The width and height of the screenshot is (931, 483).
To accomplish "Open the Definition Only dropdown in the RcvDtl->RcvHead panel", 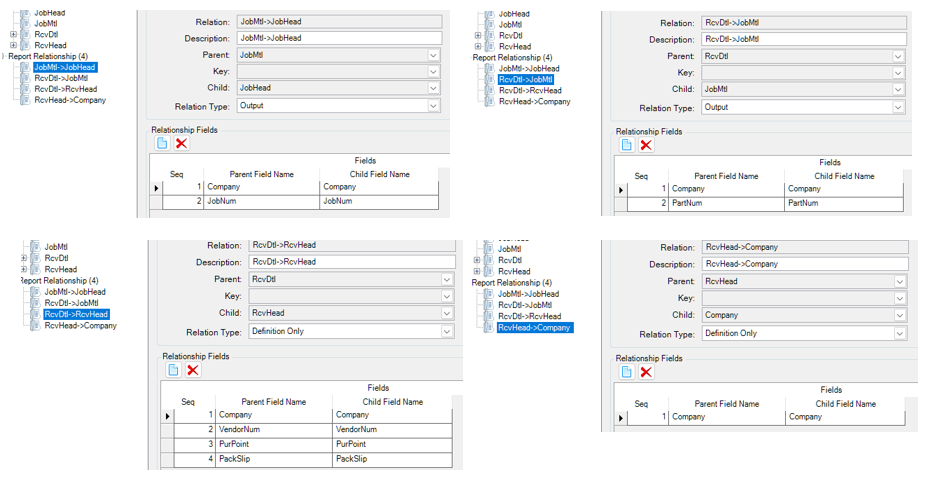I will [446, 332].
